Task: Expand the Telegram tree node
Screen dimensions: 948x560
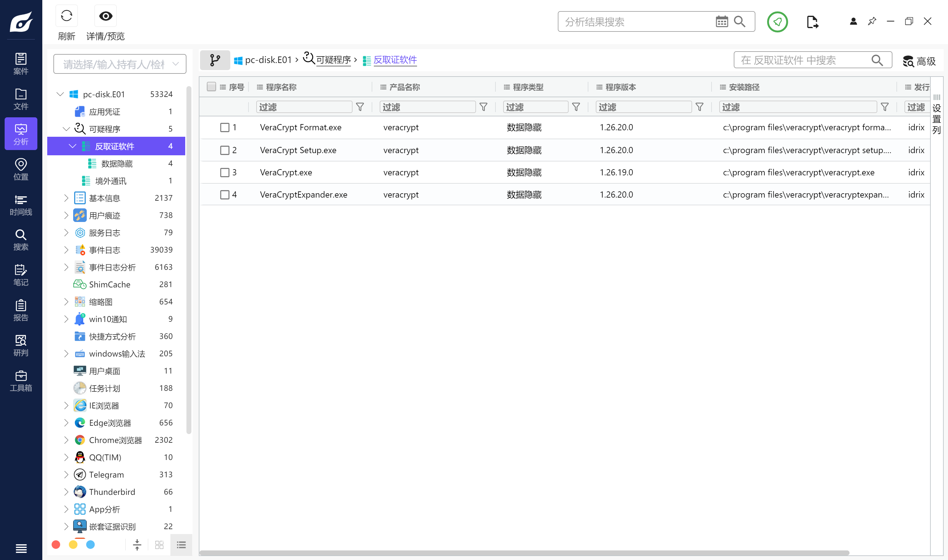Action: (x=66, y=475)
